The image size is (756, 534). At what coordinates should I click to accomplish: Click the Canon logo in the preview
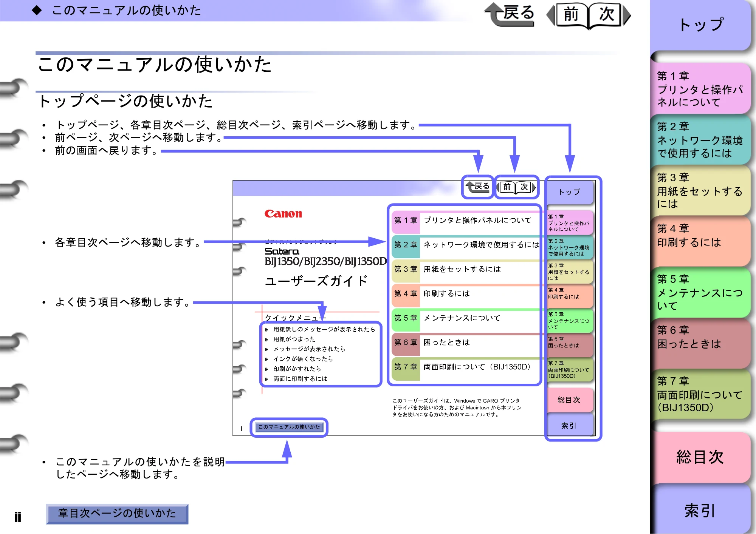(x=283, y=214)
